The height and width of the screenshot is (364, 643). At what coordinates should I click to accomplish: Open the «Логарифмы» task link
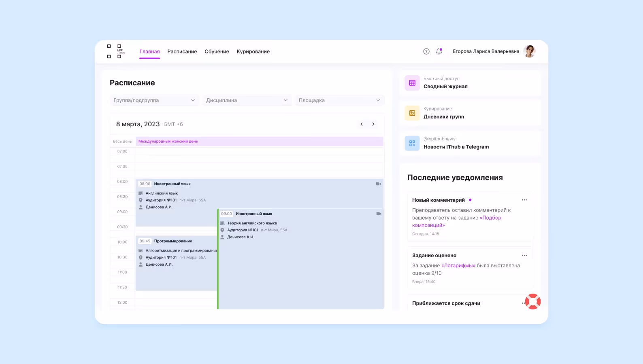(458, 265)
